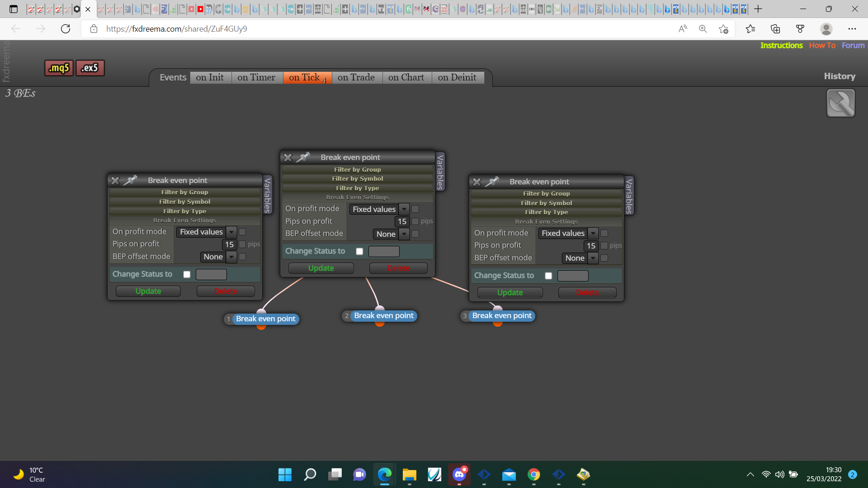Open BEP offset mode dropdown in right panel
Viewport: 868px width, 488px height.
(580, 258)
